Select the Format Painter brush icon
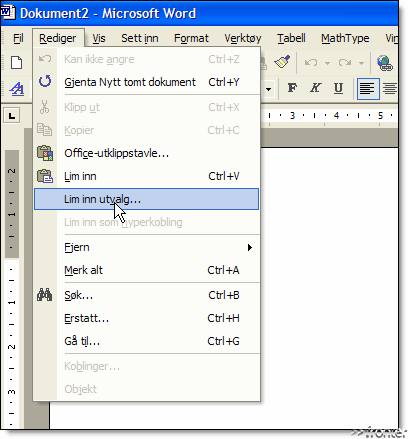 pyautogui.click(x=282, y=62)
